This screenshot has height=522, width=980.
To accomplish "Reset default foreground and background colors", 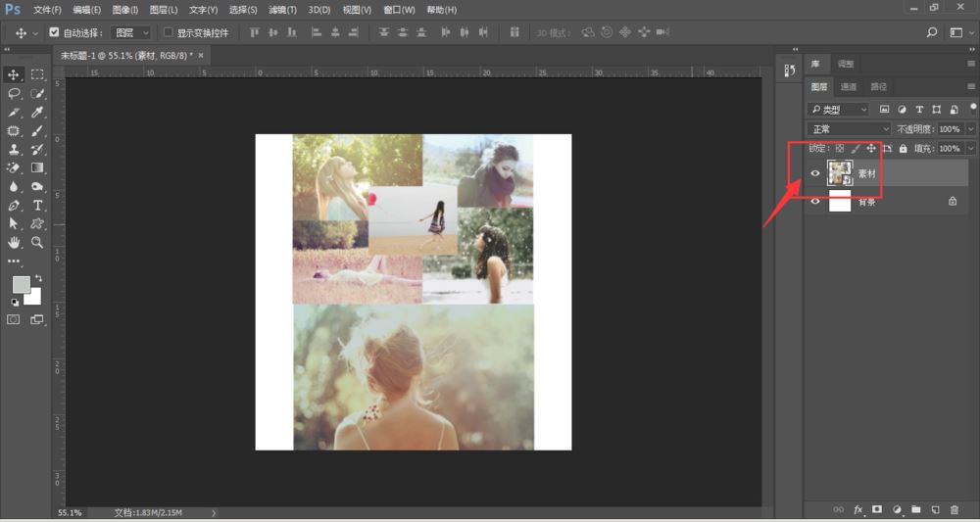I will tap(15, 303).
